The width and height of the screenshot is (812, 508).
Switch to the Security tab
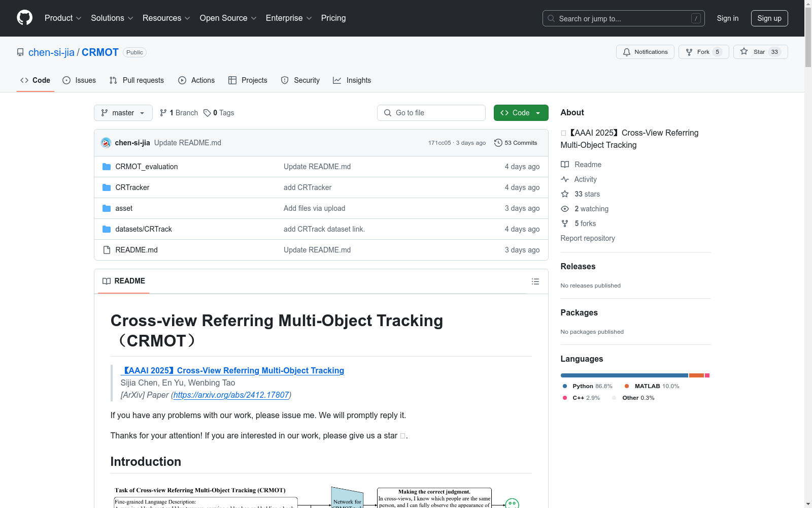click(x=300, y=80)
